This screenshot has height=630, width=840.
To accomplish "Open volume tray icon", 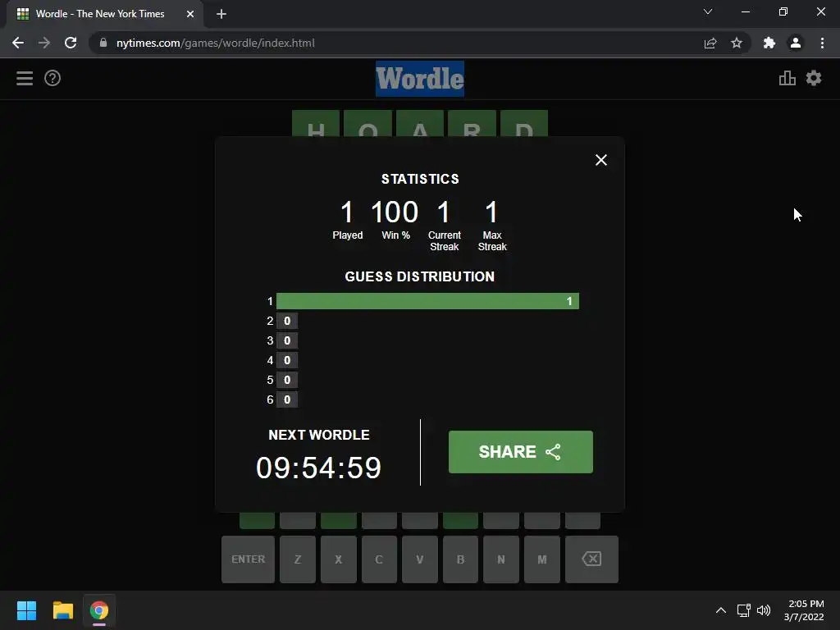I will tap(764, 610).
